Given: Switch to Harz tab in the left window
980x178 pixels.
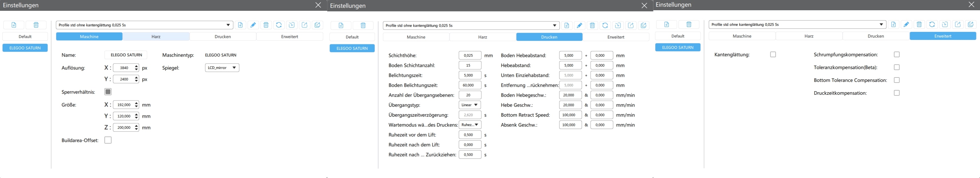Looking at the screenshot, I should point(156,37).
